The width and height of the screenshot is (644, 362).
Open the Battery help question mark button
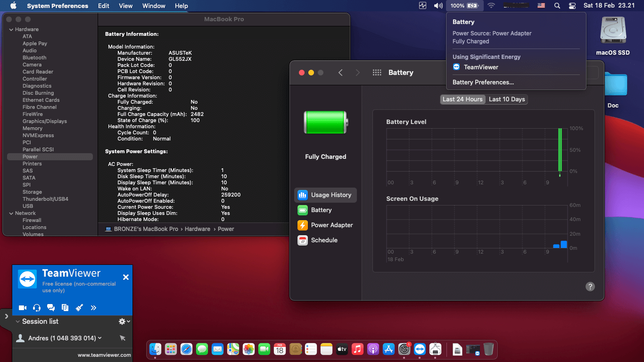pos(590,287)
